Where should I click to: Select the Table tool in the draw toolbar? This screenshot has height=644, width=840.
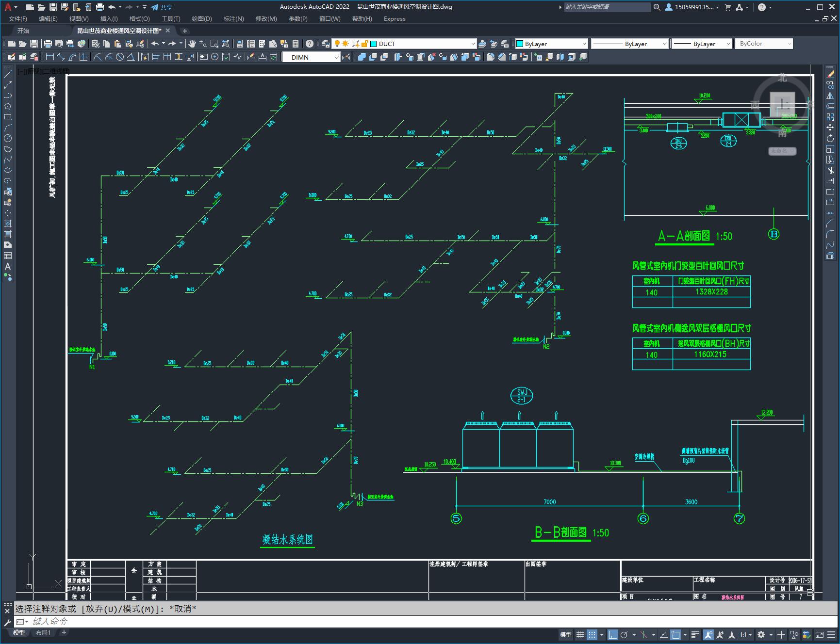8,256
